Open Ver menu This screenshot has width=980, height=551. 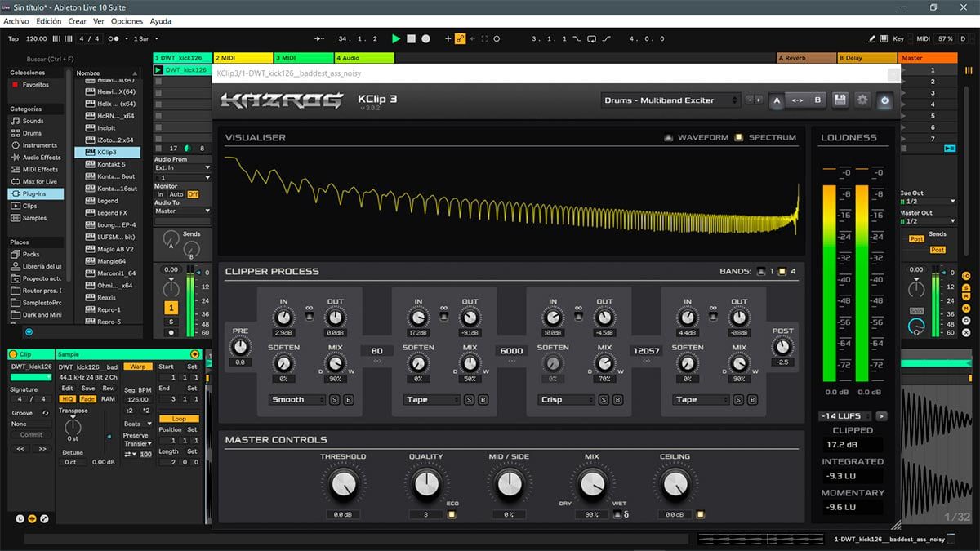click(x=99, y=21)
